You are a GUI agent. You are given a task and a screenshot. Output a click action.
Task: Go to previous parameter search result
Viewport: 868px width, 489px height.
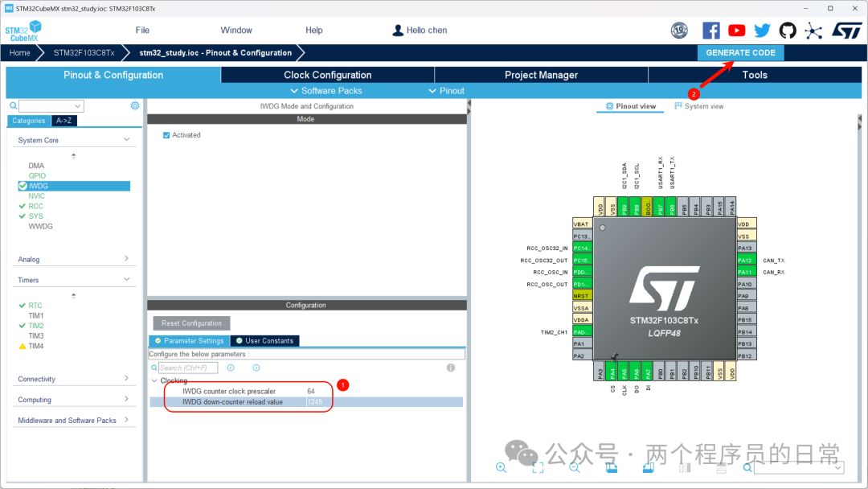[x=231, y=368]
